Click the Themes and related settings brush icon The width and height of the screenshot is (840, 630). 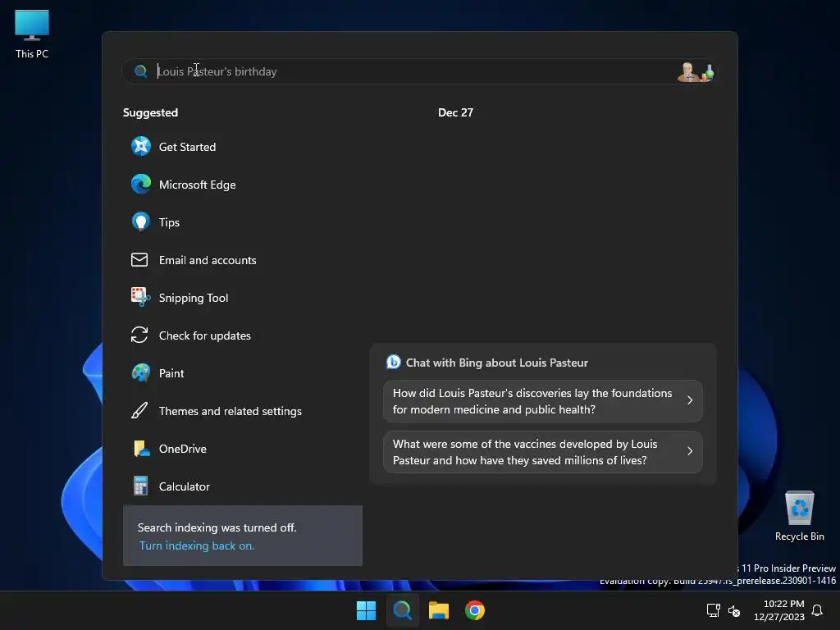(139, 410)
